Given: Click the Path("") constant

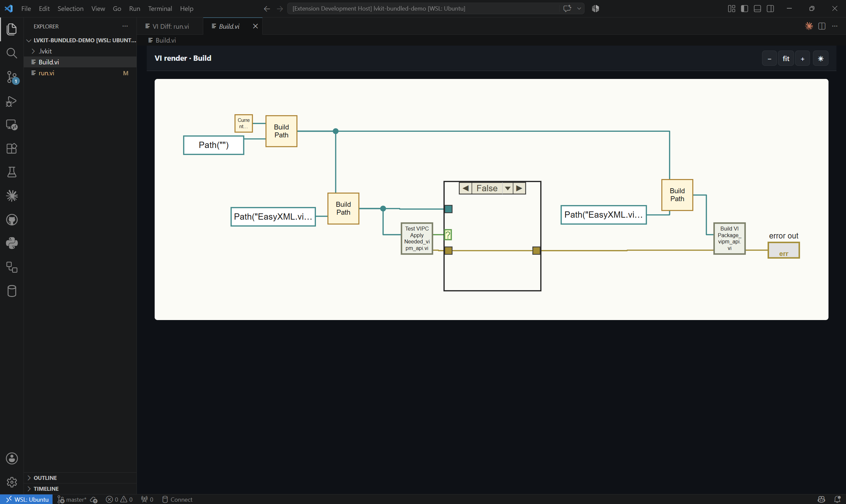Looking at the screenshot, I should point(214,145).
